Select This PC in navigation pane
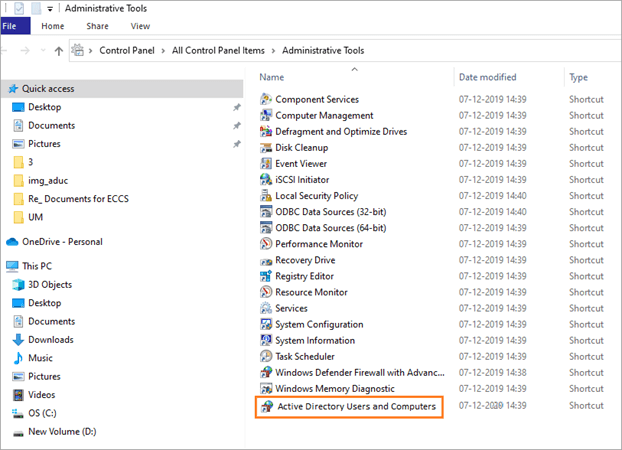This screenshot has width=622, height=450. (37, 266)
